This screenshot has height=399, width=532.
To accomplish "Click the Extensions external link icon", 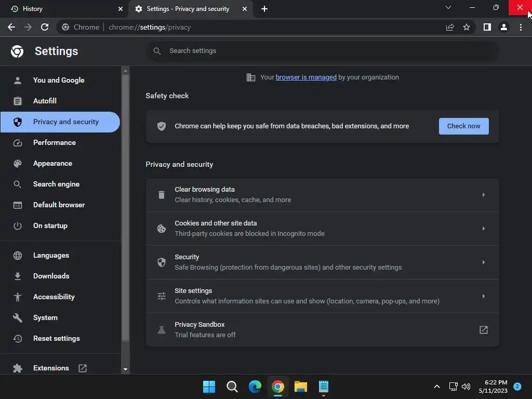I will (83, 368).
